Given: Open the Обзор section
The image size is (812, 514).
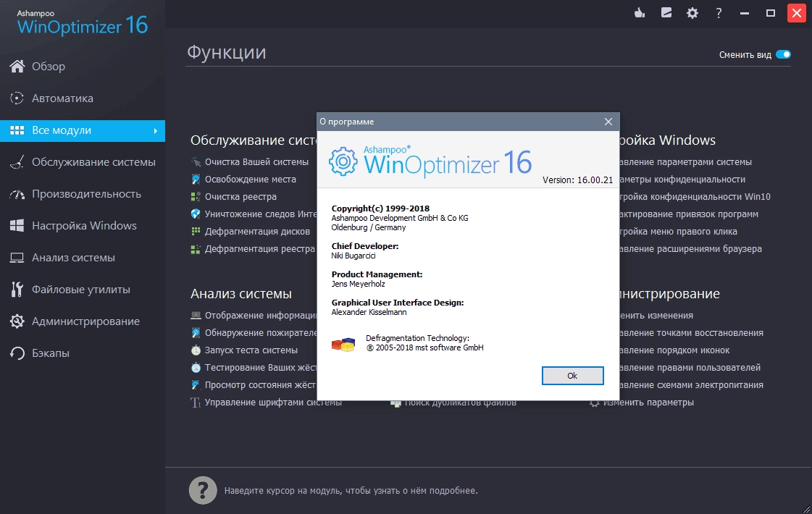Looking at the screenshot, I should point(83,67).
